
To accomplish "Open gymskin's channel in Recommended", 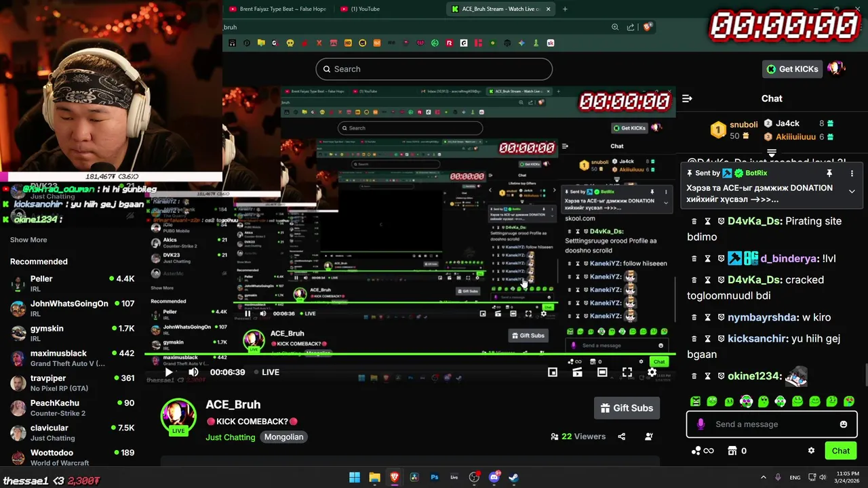I will point(73,333).
